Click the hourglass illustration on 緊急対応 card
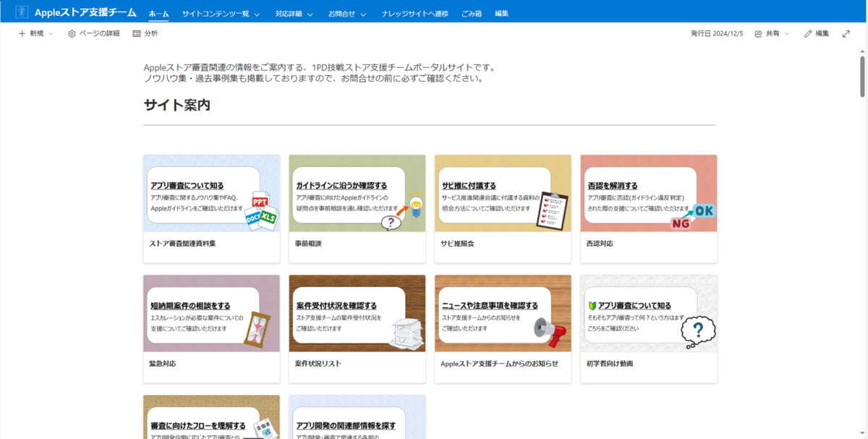 pyautogui.click(x=258, y=331)
